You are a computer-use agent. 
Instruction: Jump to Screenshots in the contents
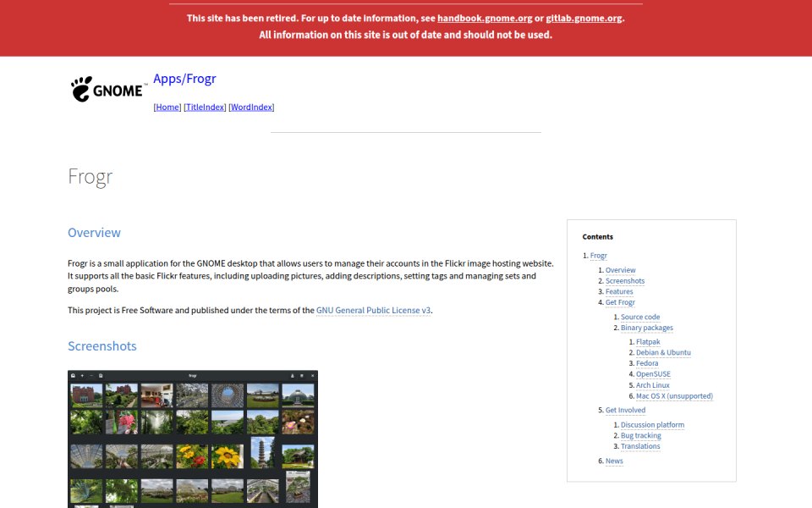click(x=625, y=281)
